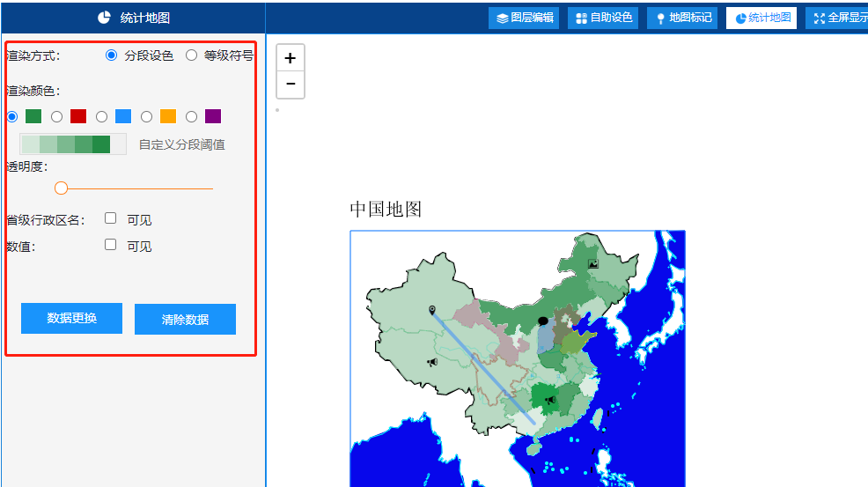Click the 数据更换 button

pos(71,318)
